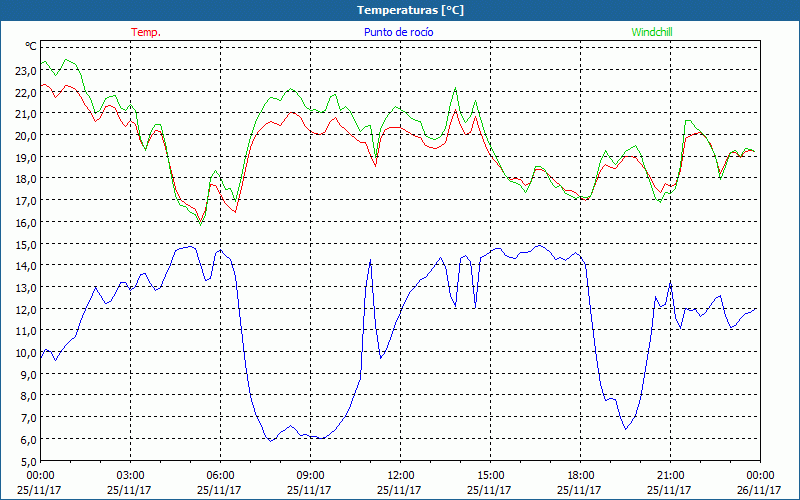Image resolution: width=800 pixels, height=500 pixels.
Task: Click the 21,0 value on the y-axis
Action: point(26,114)
